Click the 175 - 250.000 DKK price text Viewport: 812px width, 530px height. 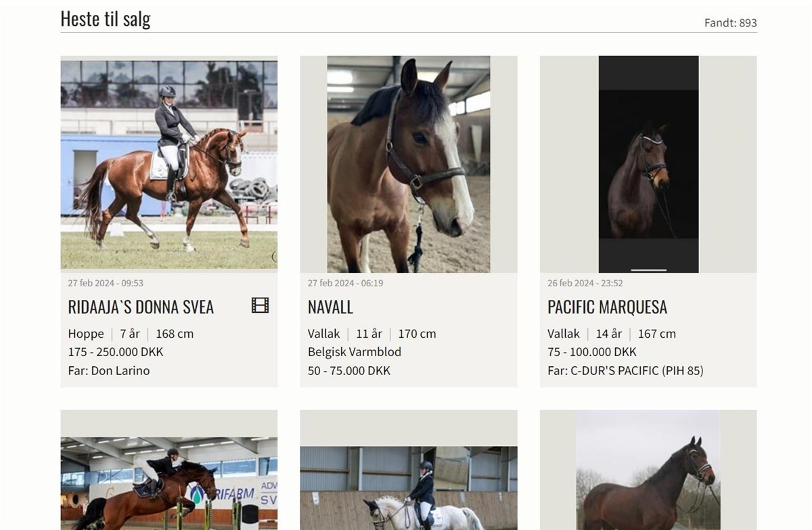tap(116, 352)
